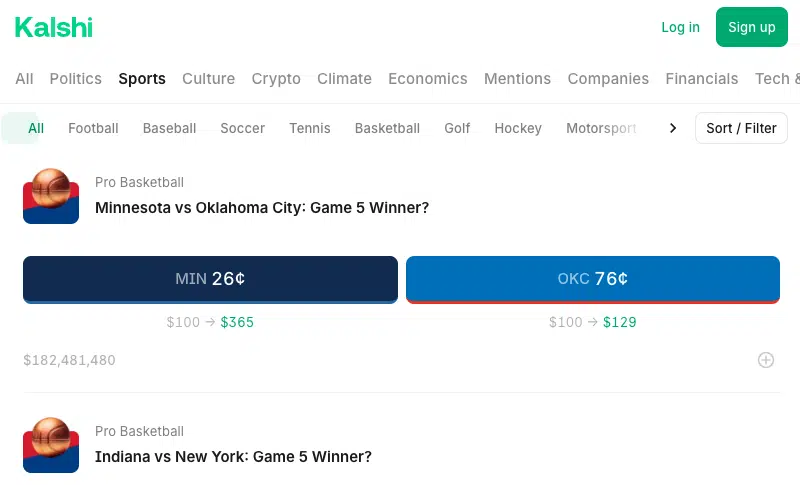Select the All sports filter pill
Image resolution: width=800 pixels, height=485 pixels.
[x=36, y=128]
